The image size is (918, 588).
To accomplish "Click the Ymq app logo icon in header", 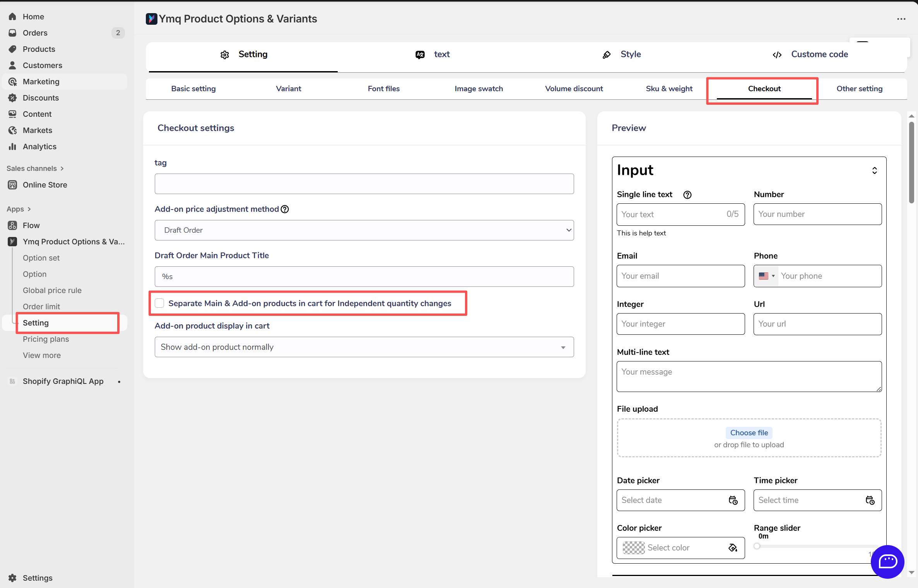I will click(151, 19).
